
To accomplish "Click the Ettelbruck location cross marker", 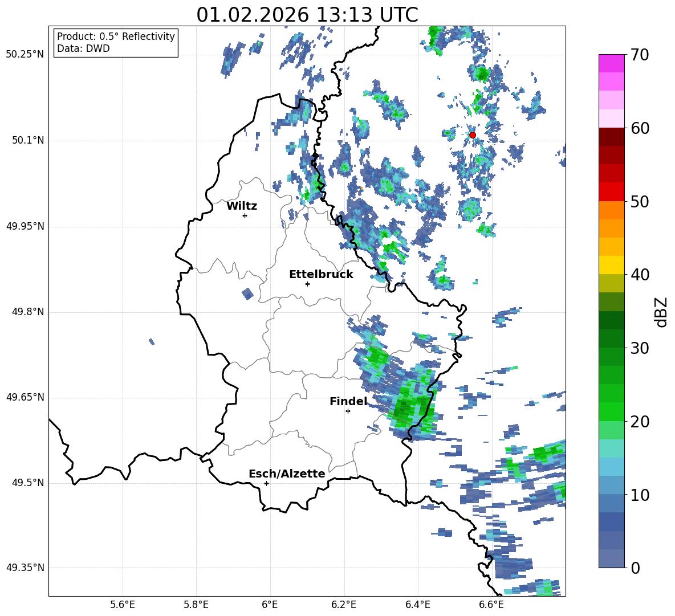I will click(307, 284).
